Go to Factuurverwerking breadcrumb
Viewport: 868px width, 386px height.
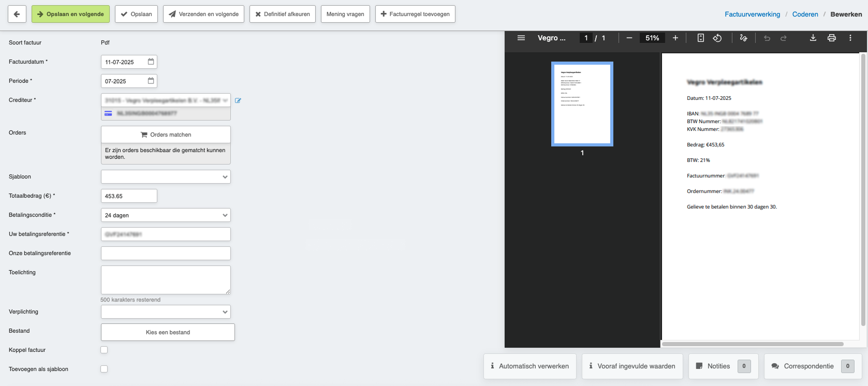pos(752,14)
